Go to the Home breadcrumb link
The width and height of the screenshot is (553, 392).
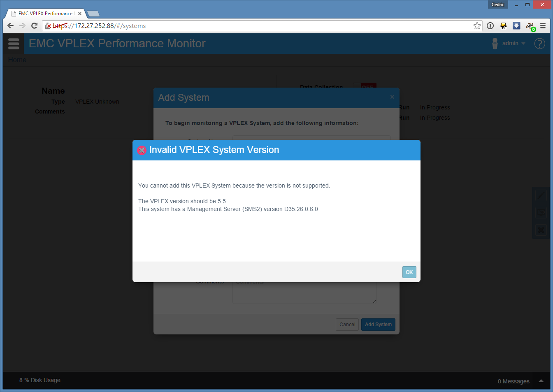tap(17, 60)
